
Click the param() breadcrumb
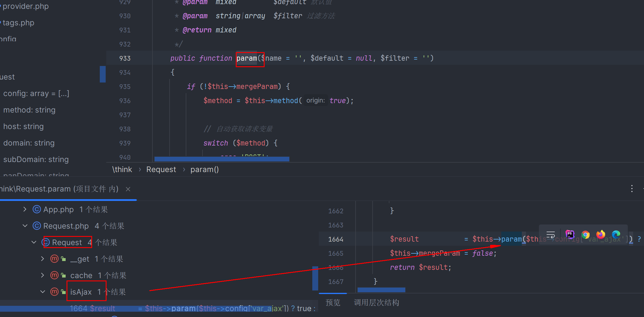[205, 169]
